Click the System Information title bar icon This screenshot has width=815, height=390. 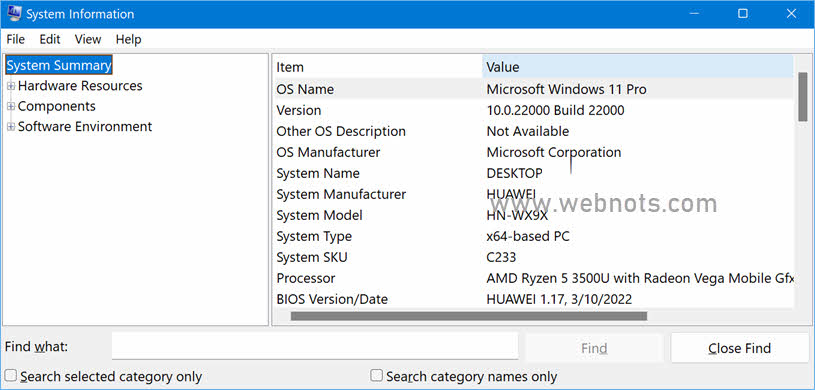click(x=14, y=14)
